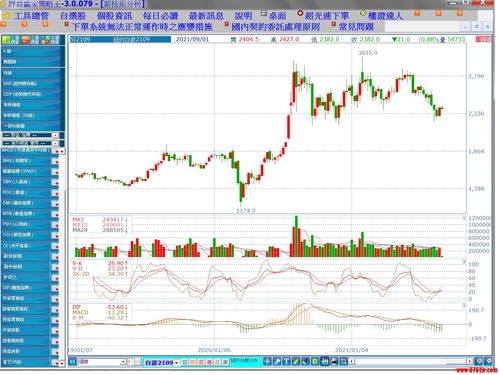Click the bottom horizontal chart scrollbar
This screenshot has width=499, height=375.
410,361
